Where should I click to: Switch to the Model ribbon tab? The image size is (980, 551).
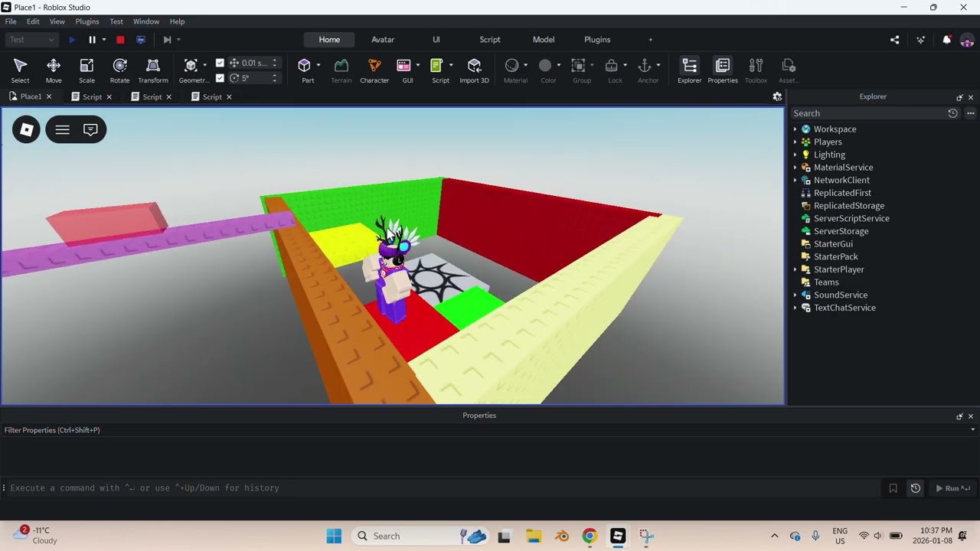click(544, 40)
